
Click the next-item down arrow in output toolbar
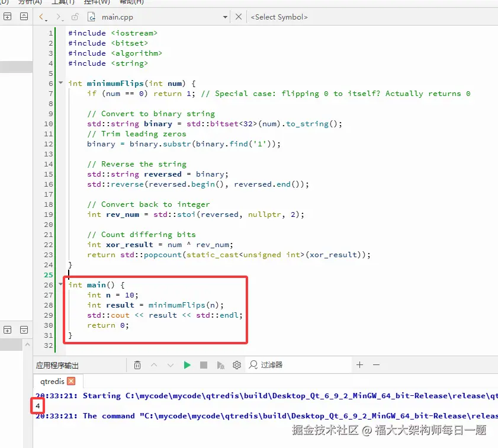coord(171,365)
